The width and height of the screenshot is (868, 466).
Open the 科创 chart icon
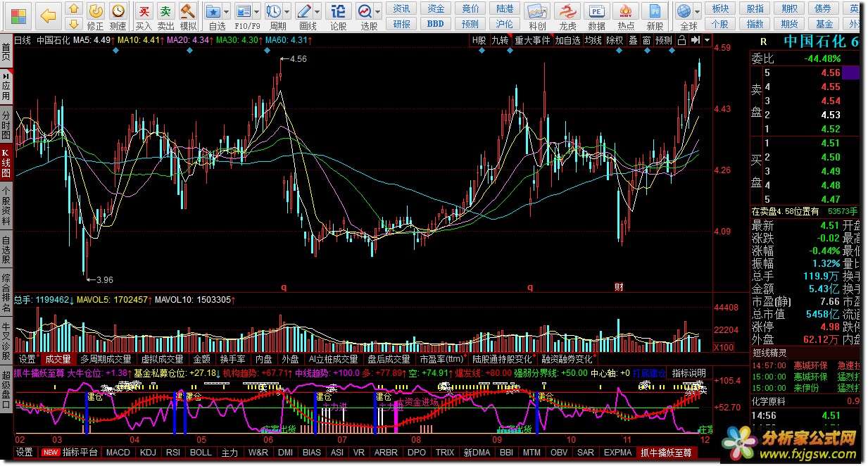pos(537,11)
